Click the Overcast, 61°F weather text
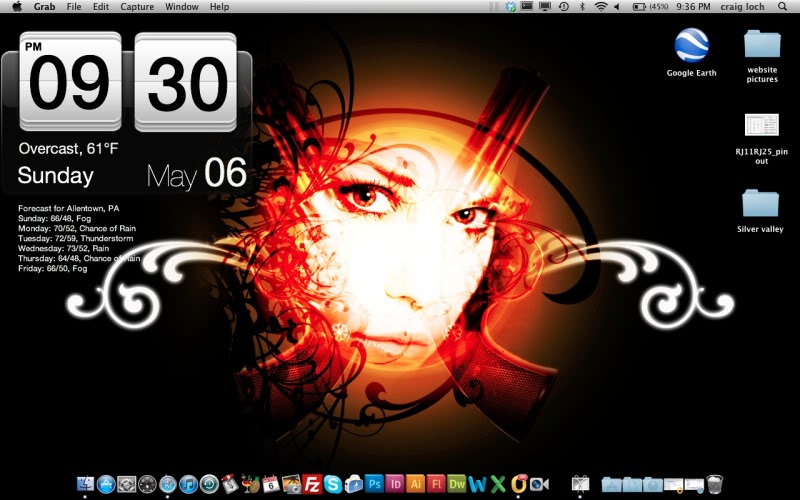800x500 pixels. (x=68, y=148)
